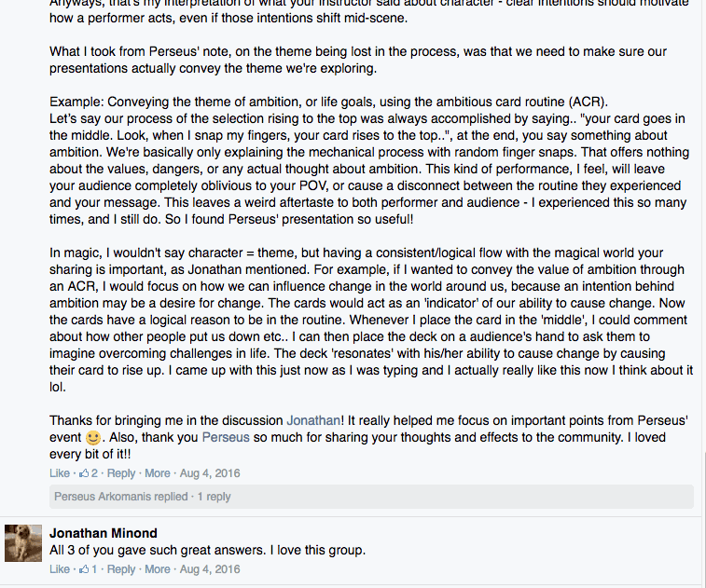Click '1 reply' text in the reply bar
The image size is (706, 588).
tap(214, 497)
